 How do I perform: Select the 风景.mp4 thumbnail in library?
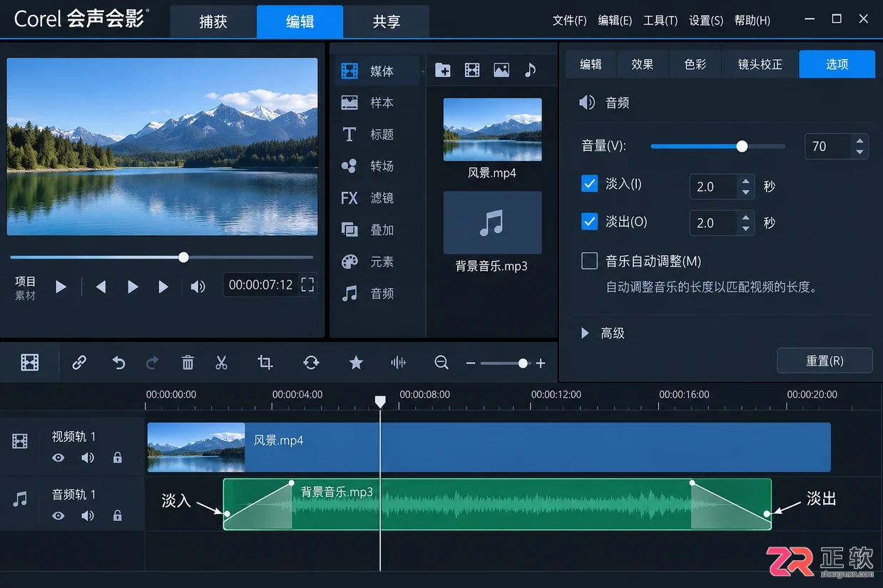pyautogui.click(x=492, y=130)
